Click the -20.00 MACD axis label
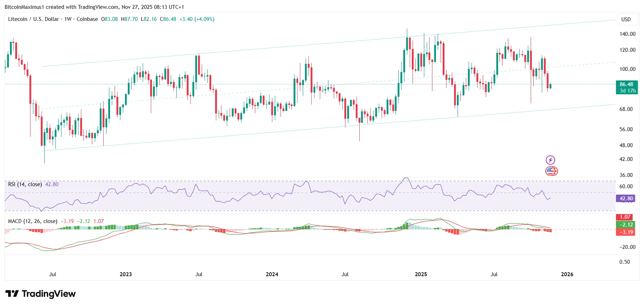The height and width of the screenshot is (307, 644). point(627,247)
